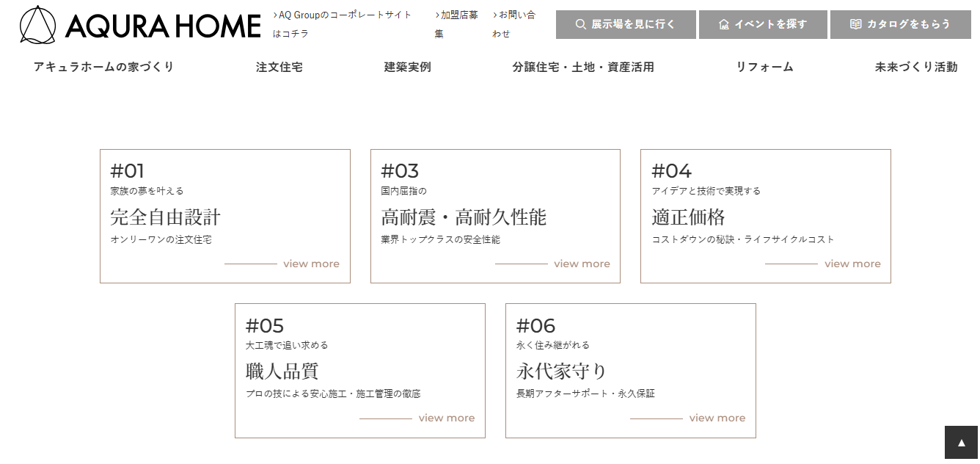Select the 注文住宅 menu item

[279, 67]
